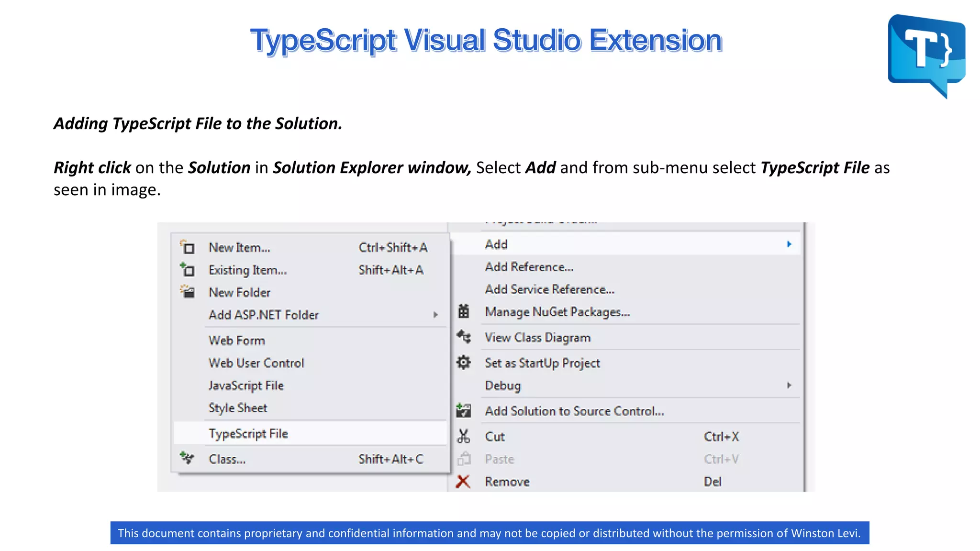Select New Folder menu entry

tap(310, 292)
